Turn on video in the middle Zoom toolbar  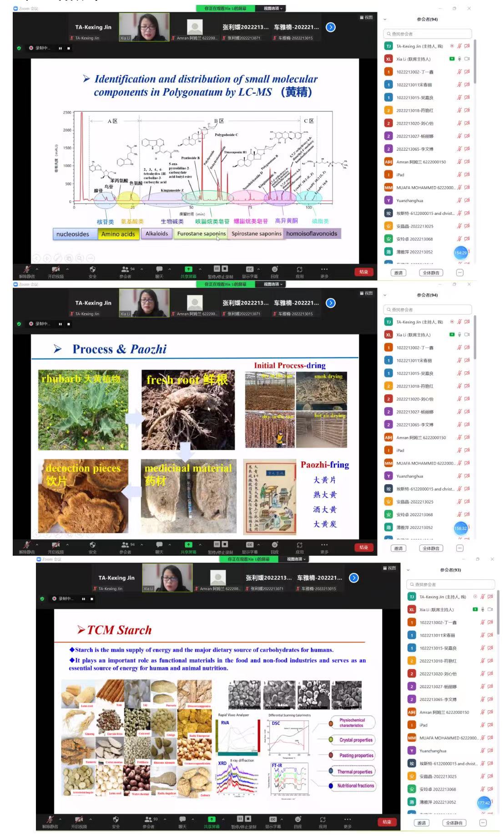click(x=55, y=545)
